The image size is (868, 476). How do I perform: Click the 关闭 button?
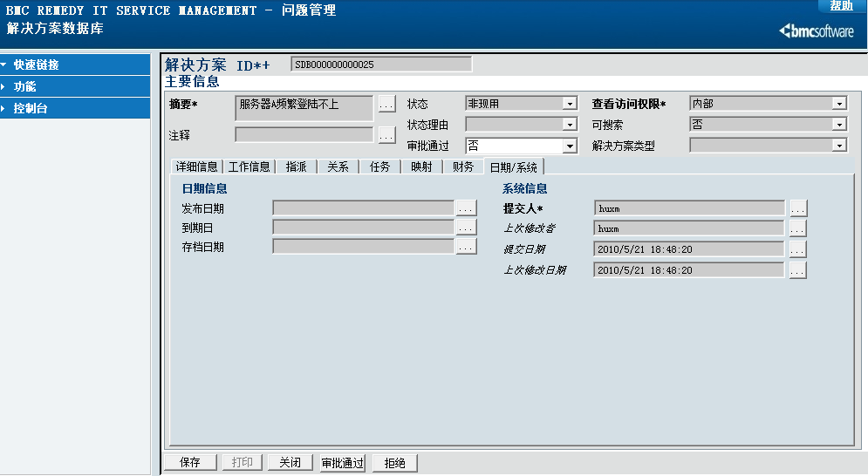tap(290, 462)
